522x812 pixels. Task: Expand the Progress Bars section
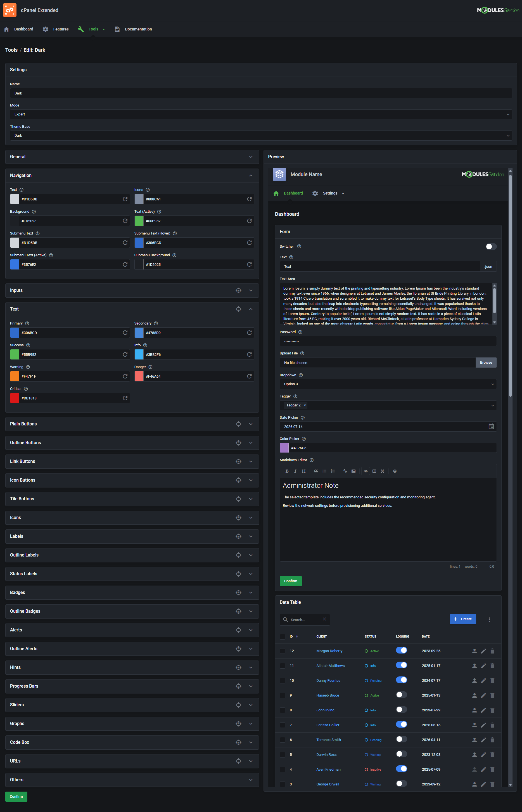(251, 686)
